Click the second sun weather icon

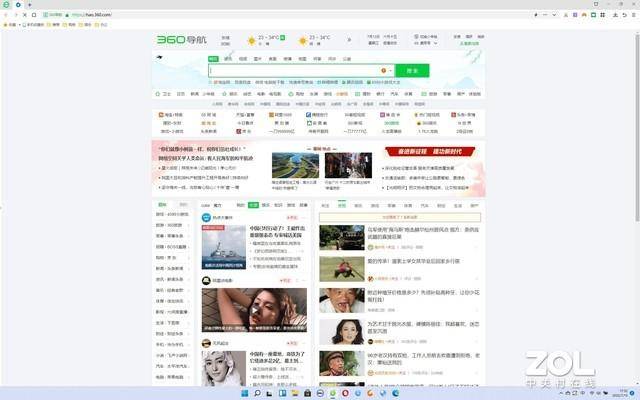coord(303,41)
